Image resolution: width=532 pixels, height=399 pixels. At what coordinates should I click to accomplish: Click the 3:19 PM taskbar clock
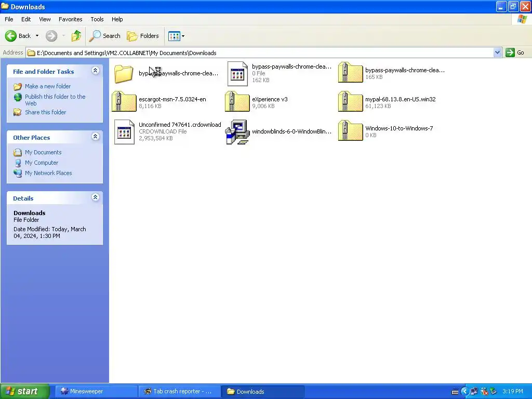(x=513, y=391)
